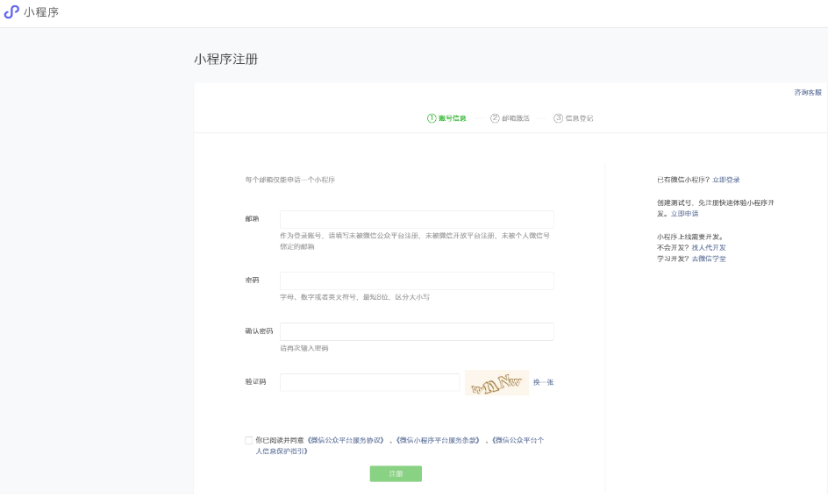Focus the 确认密码 confirm password field
Image resolution: width=828 pixels, height=504 pixels.
(x=417, y=331)
